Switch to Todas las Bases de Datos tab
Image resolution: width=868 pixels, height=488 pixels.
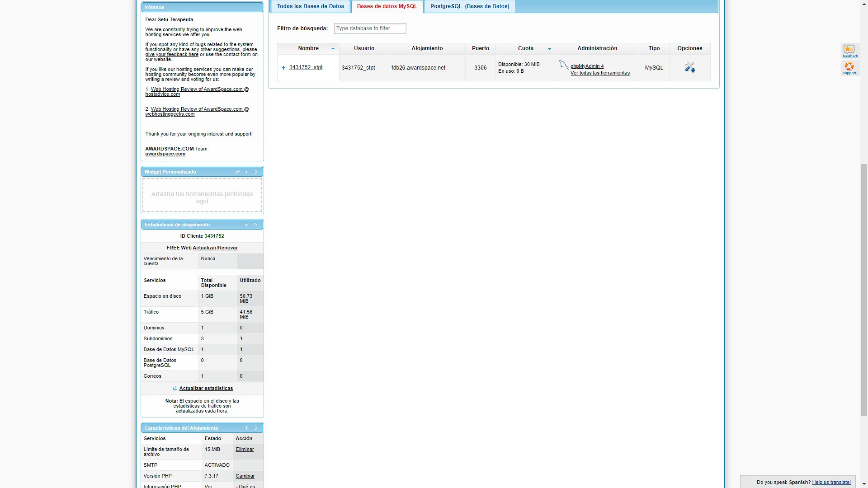click(310, 6)
